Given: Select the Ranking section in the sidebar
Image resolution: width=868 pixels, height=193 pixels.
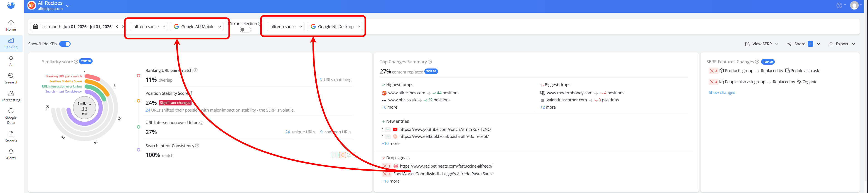Looking at the screenshot, I should pos(11,44).
